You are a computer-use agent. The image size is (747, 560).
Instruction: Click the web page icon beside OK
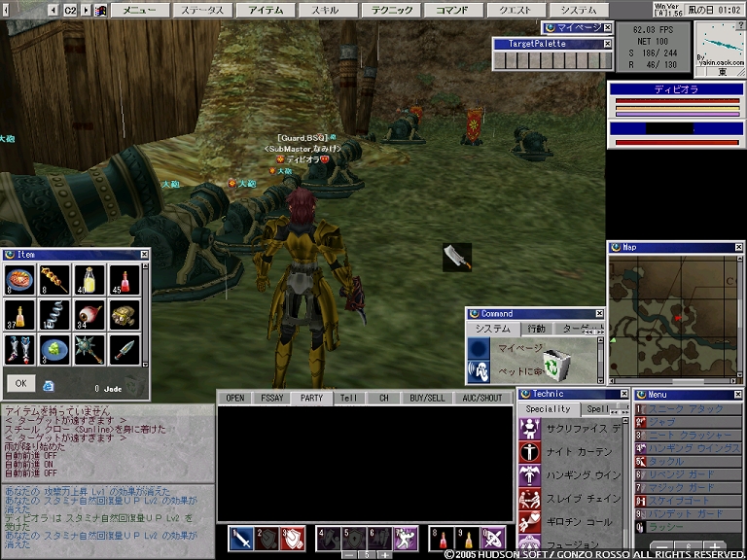tap(48, 386)
